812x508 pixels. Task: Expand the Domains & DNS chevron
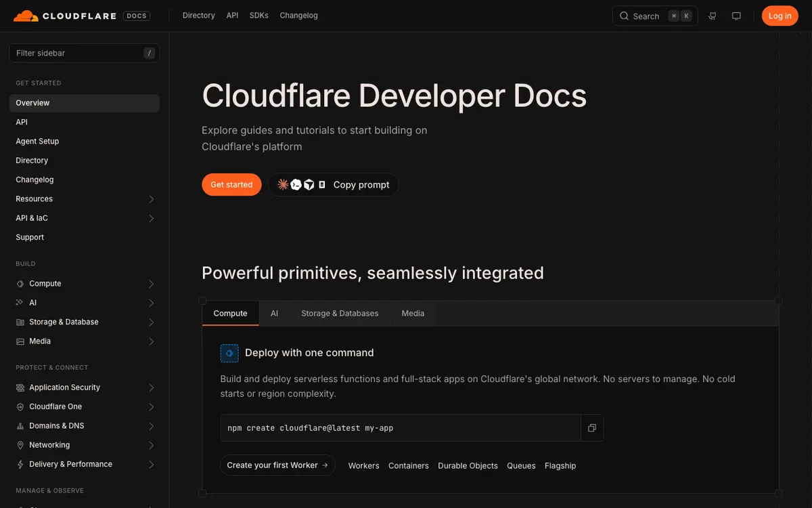(151, 426)
